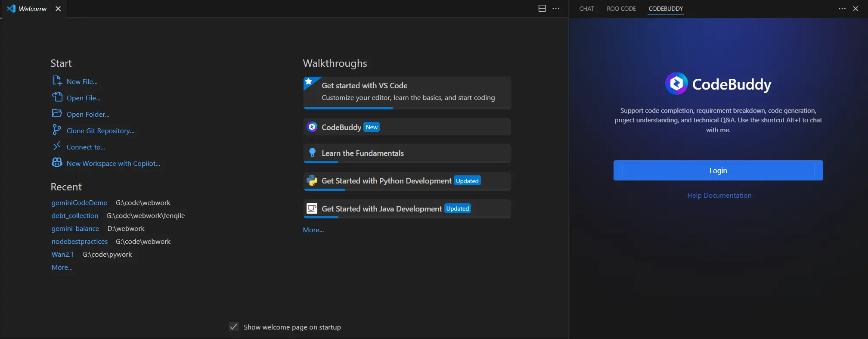The image size is (868, 339).
Task: Click New Workspace with Copilot... link
Action: click(113, 163)
